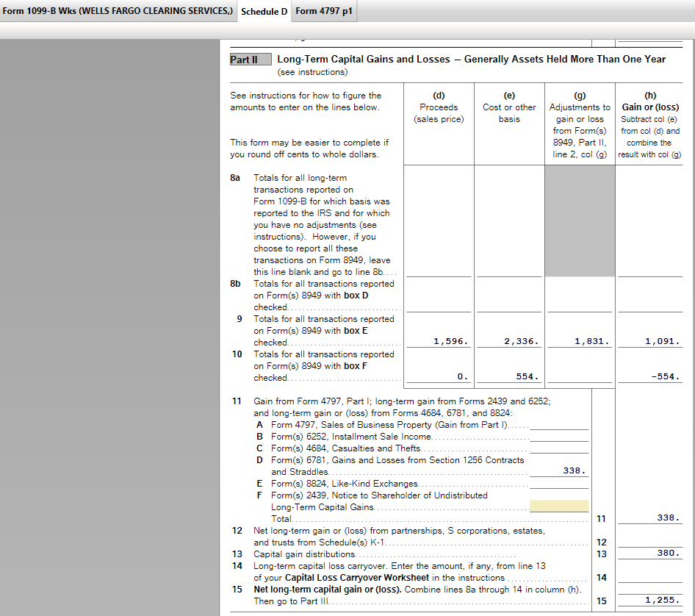Click the Part II label box
Screen dimensions: 695x616
point(251,60)
